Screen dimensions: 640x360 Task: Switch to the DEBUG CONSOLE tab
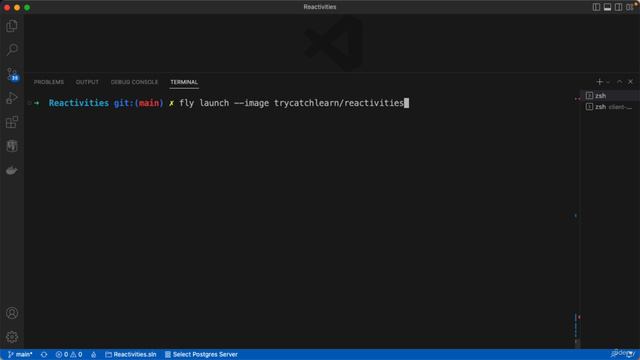(x=134, y=82)
